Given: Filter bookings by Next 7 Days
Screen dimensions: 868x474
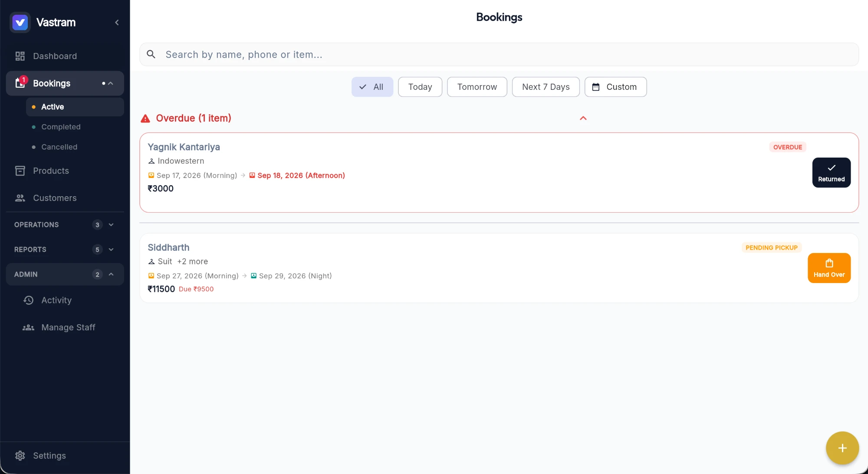Looking at the screenshot, I should pyautogui.click(x=546, y=87).
